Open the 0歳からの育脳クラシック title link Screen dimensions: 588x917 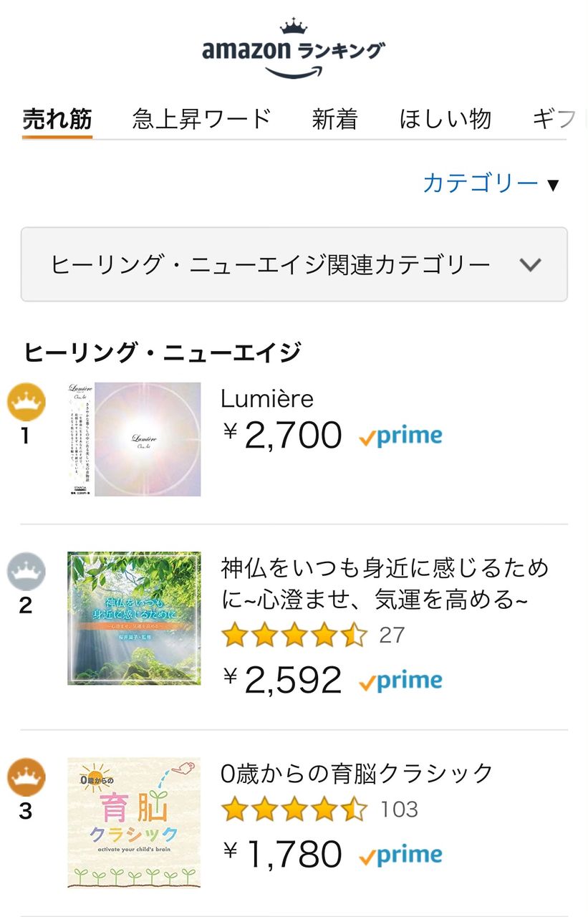[x=357, y=774]
